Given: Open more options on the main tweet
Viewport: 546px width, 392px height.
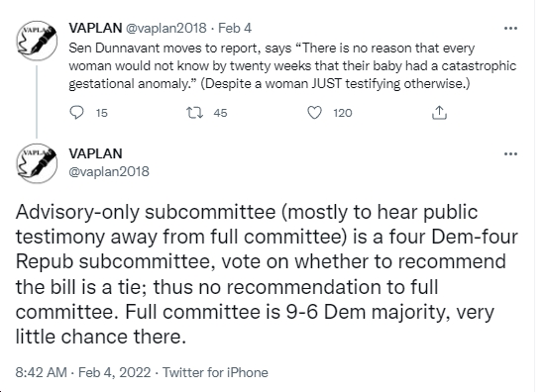Looking at the screenshot, I should pyautogui.click(x=510, y=153).
